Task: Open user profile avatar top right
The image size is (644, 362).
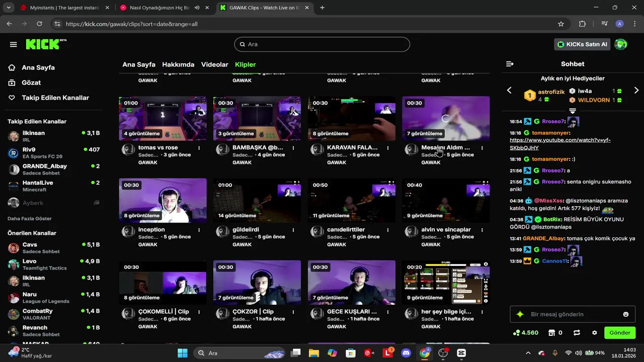Action: (x=621, y=44)
